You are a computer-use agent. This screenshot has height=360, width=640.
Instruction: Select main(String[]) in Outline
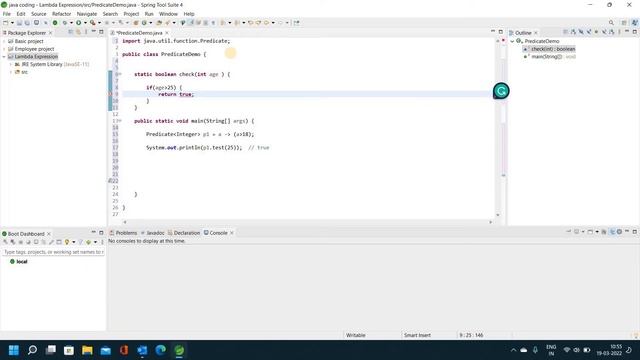549,57
